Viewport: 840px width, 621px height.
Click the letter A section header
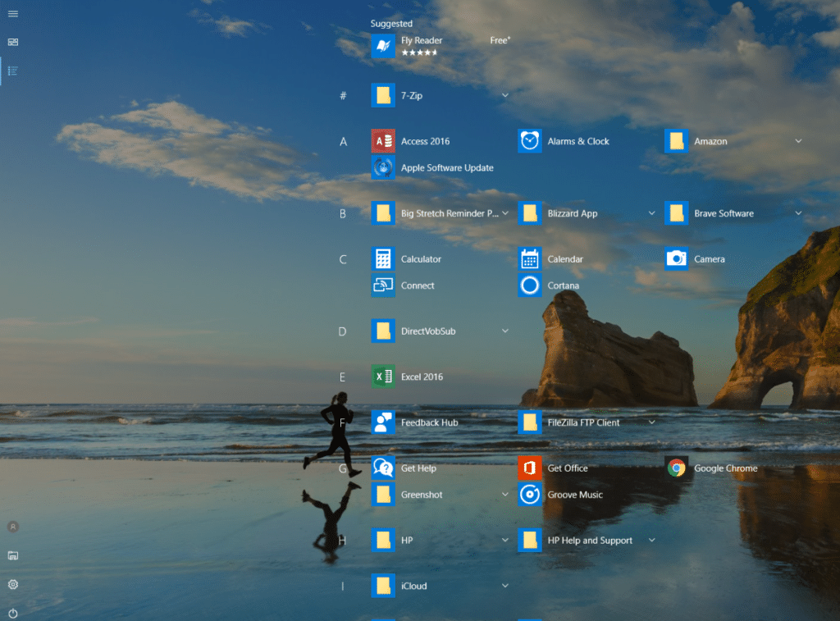344,141
